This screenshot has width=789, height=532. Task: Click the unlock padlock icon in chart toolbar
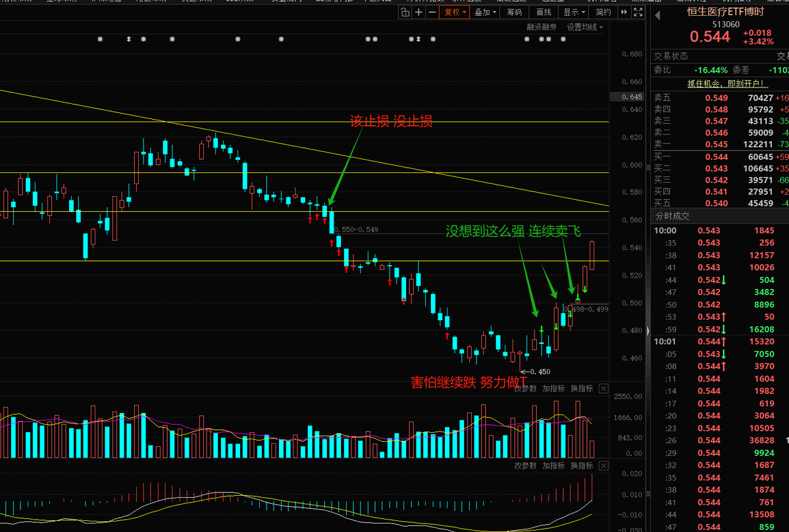pos(405,12)
